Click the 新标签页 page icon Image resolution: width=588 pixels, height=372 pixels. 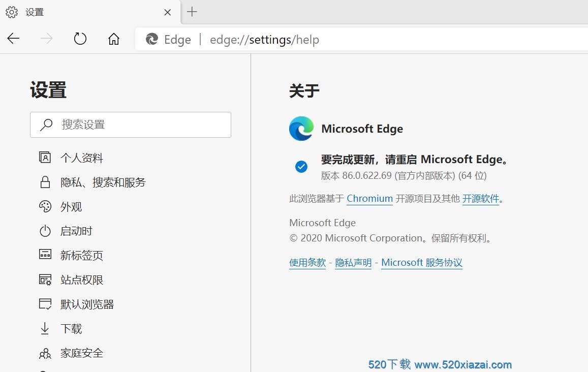click(45, 255)
